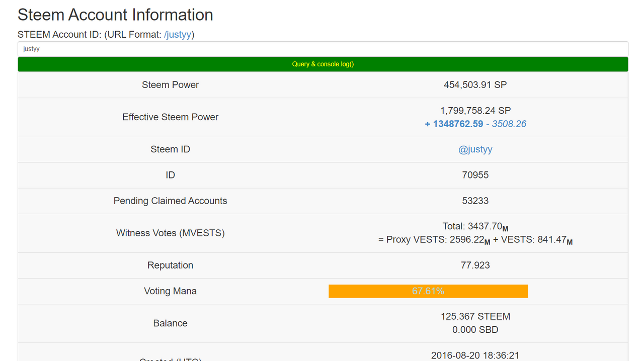The height and width of the screenshot is (361, 644).
Task: Select the Steem ID row label
Action: (x=170, y=149)
